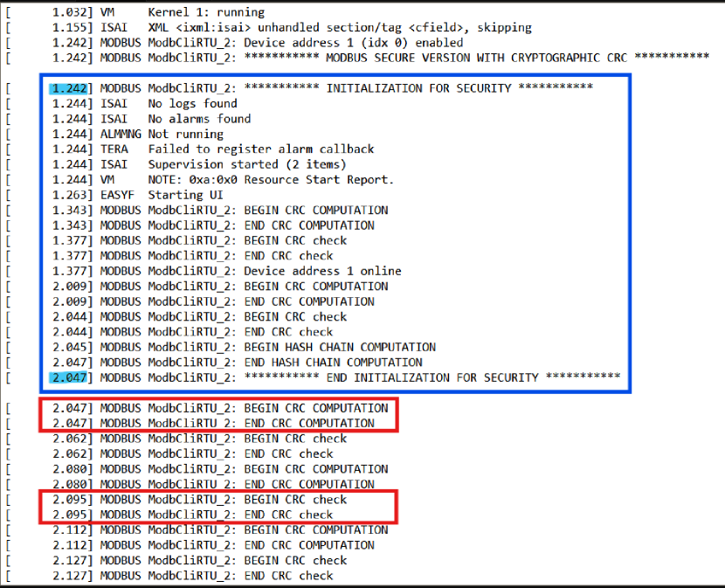Click the 'No logs found' message
This screenshot has height=588, width=725.
click(192, 104)
